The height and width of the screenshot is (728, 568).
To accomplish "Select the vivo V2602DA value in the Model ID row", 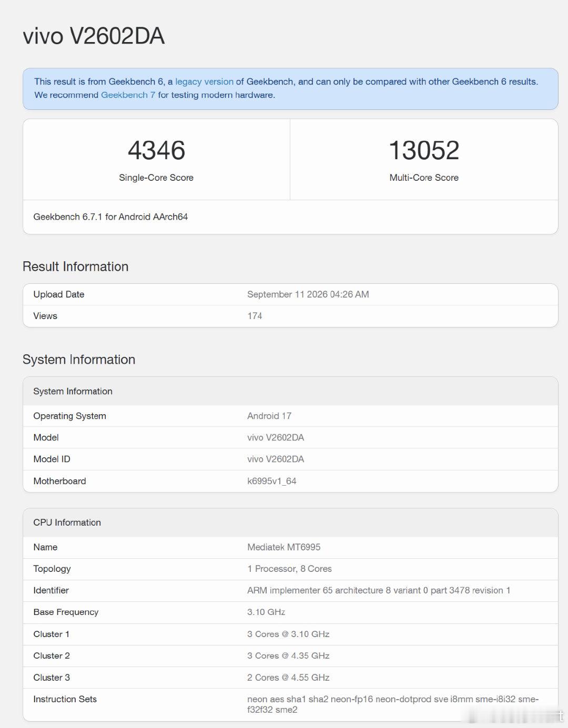I will (x=276, y=459).
